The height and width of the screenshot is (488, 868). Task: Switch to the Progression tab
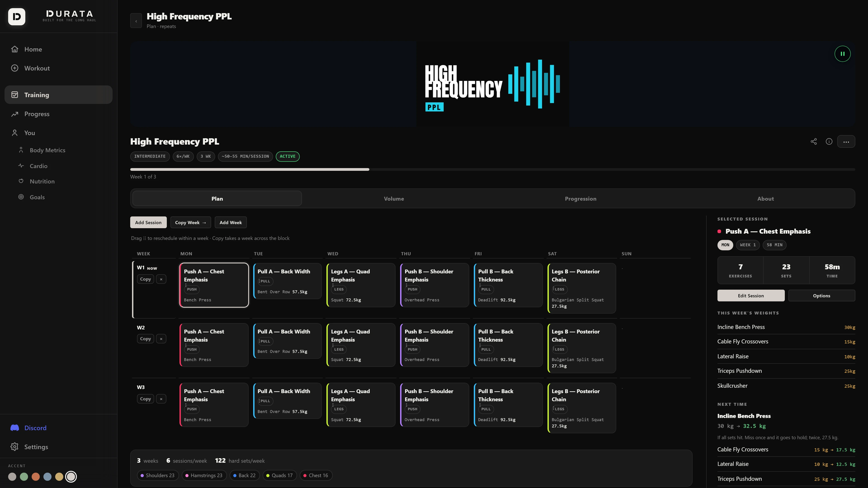580,199
